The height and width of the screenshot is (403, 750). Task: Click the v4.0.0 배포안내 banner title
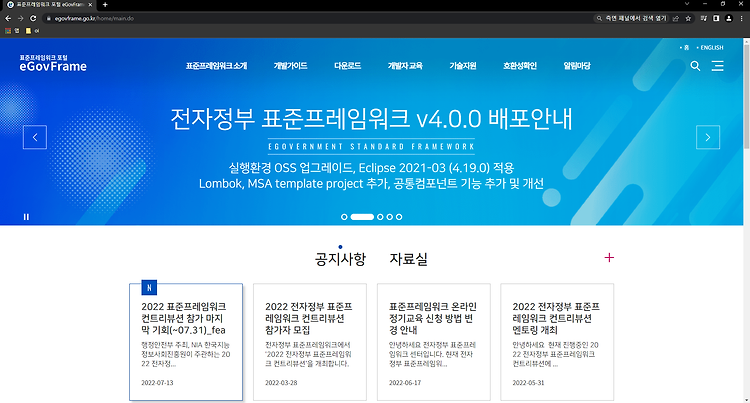click(371, 119)
